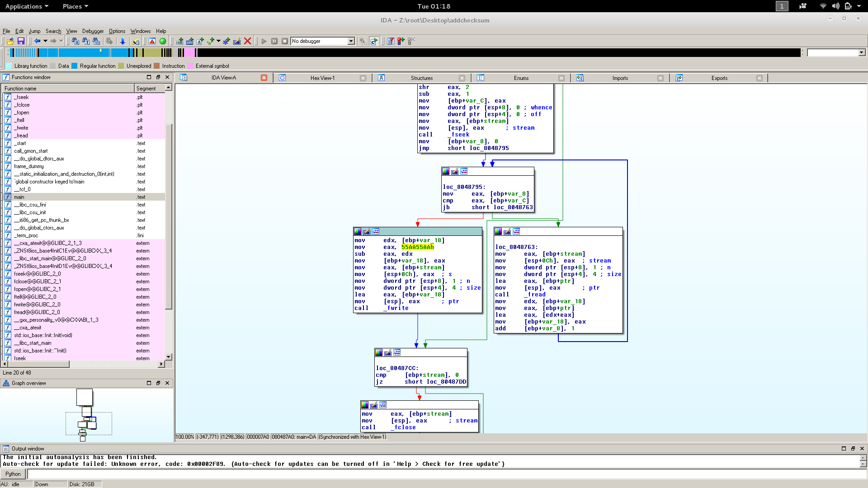The height and width of the screenshot is (488, 868).
Task: Click the blue down-arrow toolbar icon
Action: pyautogui.click(x=123, y=41)
